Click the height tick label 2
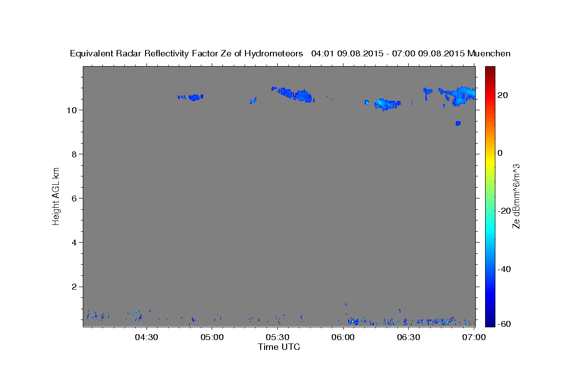This screenshot has height=392, width=588. point(74,286)
